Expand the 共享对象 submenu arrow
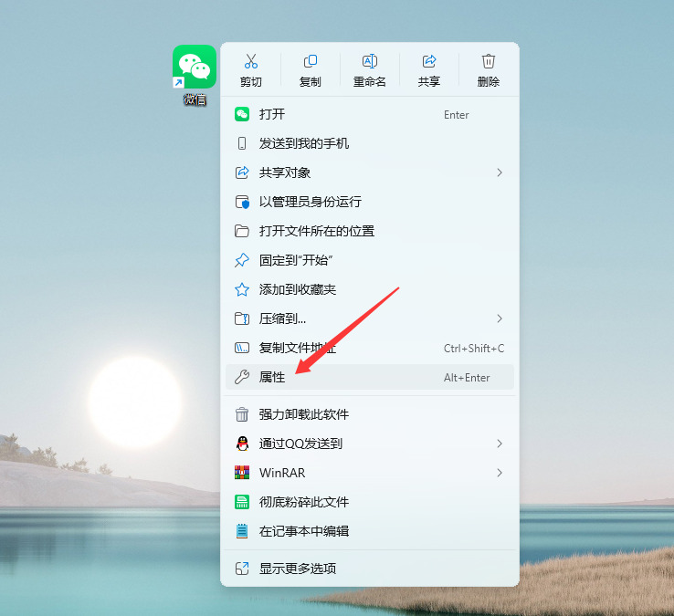This screenshot has height=616, width=674. tap(500, 172)
